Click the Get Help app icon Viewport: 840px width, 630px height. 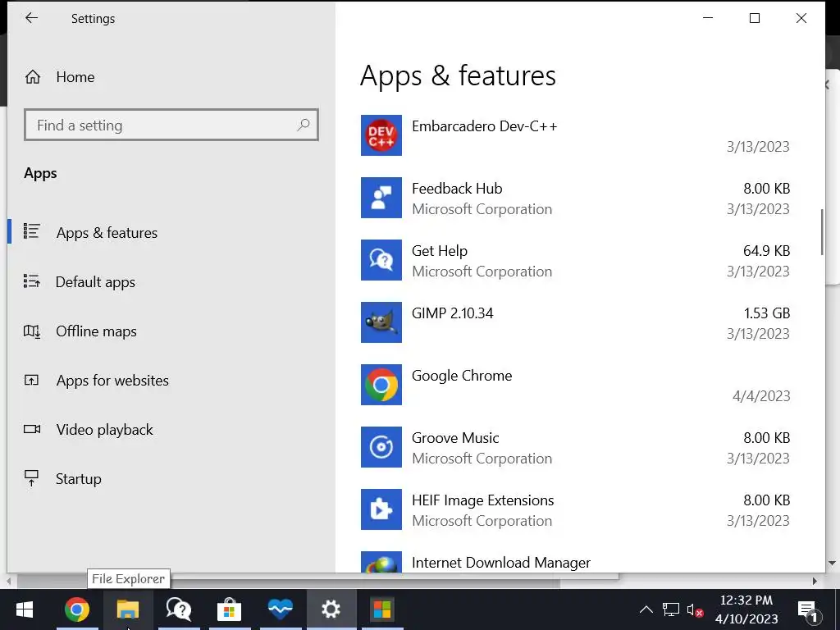(381, 260)
